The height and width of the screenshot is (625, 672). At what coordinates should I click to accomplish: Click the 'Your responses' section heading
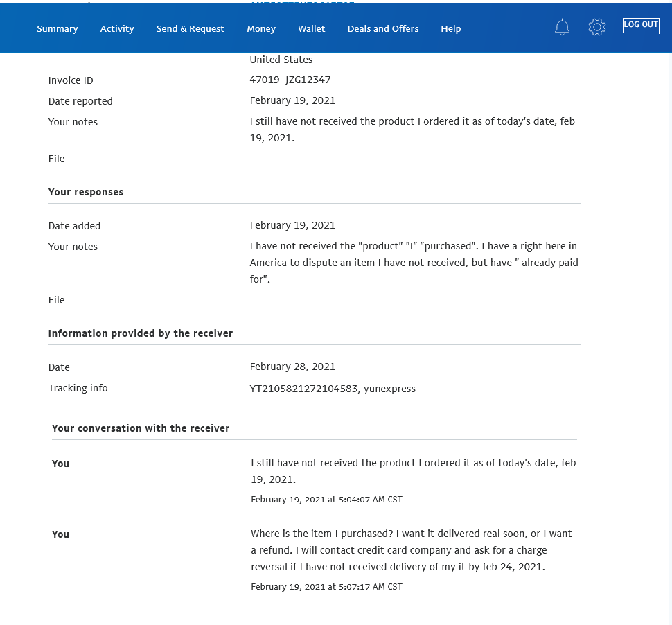pos(86,192)
